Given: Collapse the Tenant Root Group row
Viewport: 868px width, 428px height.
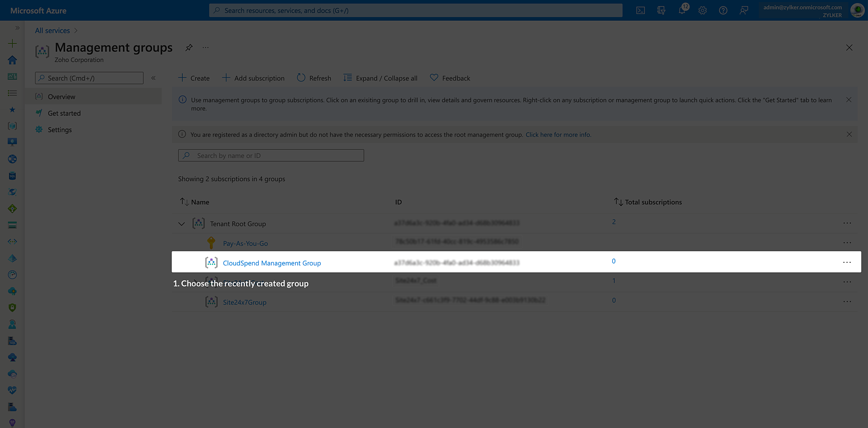Looking at the screenshot, I should point(182,223).
